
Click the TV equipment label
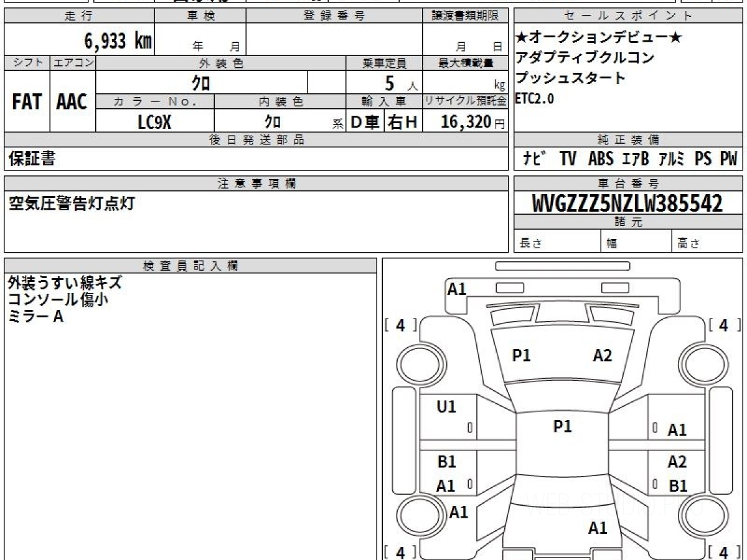click(568, 159)
